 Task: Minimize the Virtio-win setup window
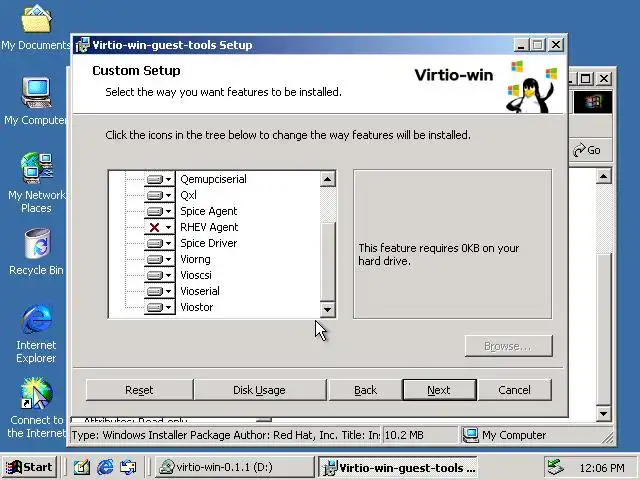[x=521, y=45]
